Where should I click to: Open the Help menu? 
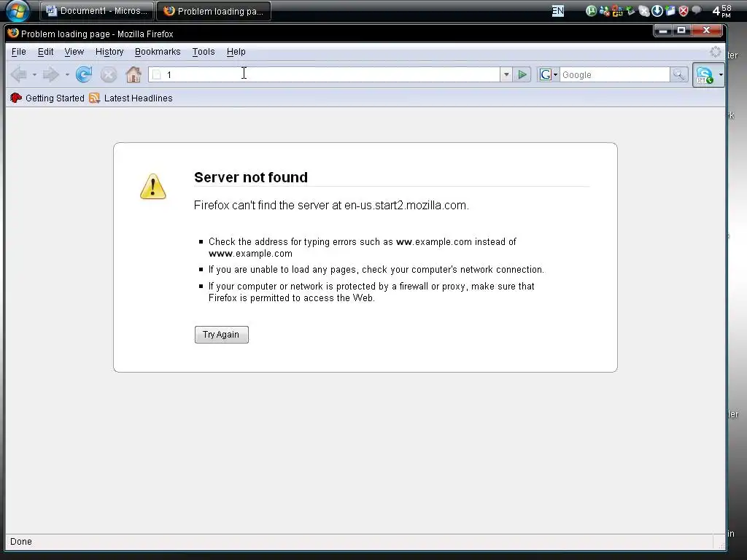[x=236, y=52]
